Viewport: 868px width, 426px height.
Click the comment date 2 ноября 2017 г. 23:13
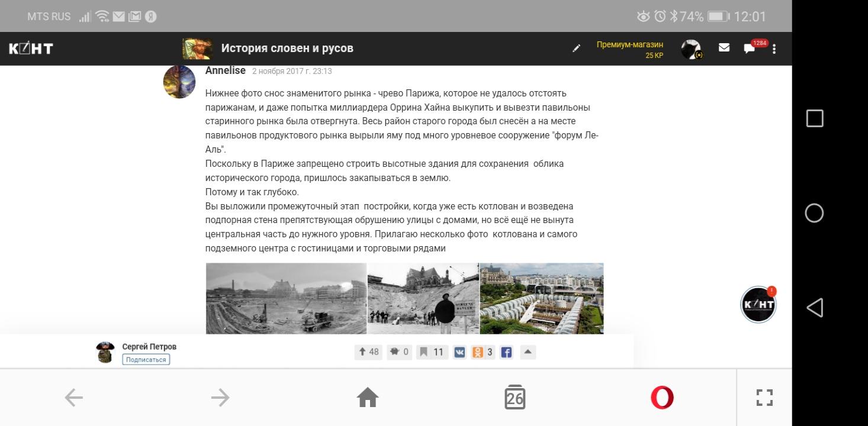coord(292,71)
